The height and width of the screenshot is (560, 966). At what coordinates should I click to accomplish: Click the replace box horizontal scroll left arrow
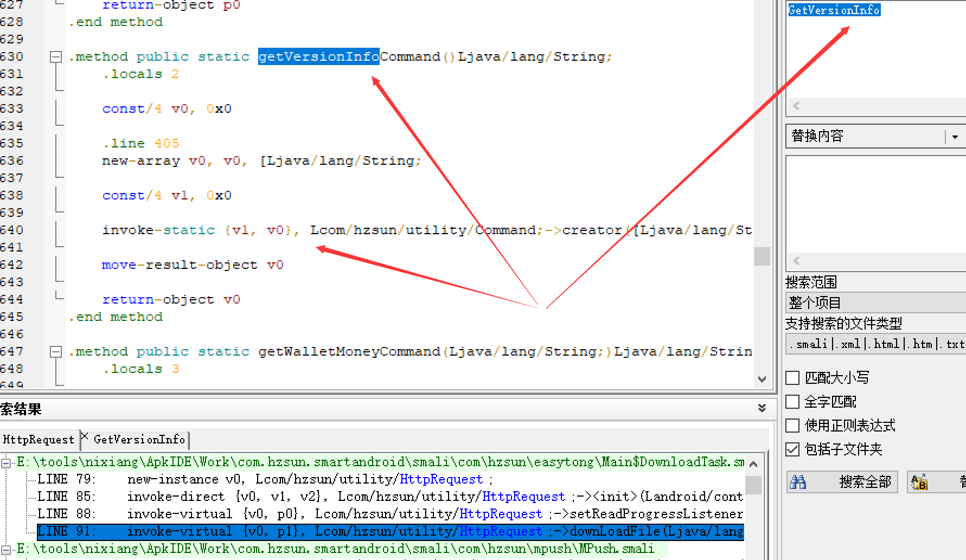coord(796,261)
